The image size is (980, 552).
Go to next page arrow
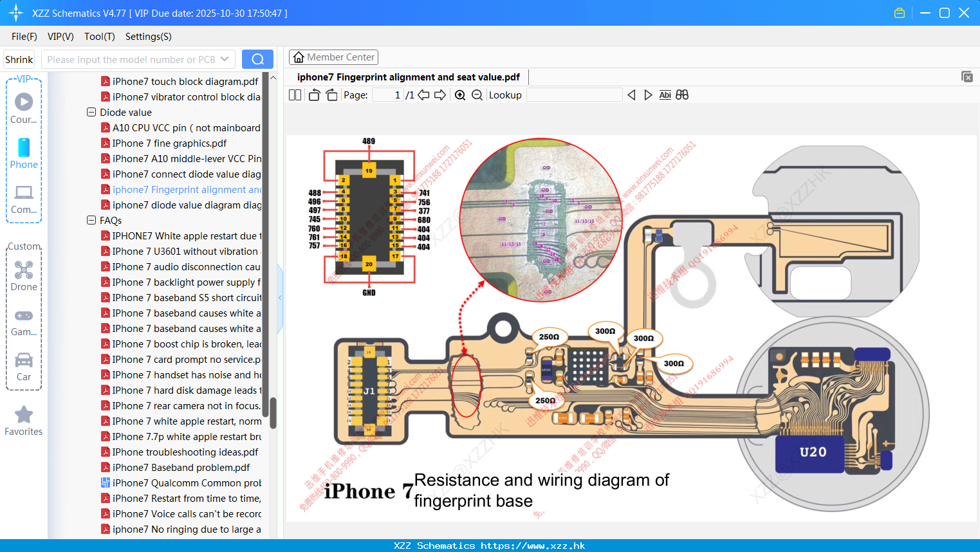pyautogui.click(x=440, y=95)
